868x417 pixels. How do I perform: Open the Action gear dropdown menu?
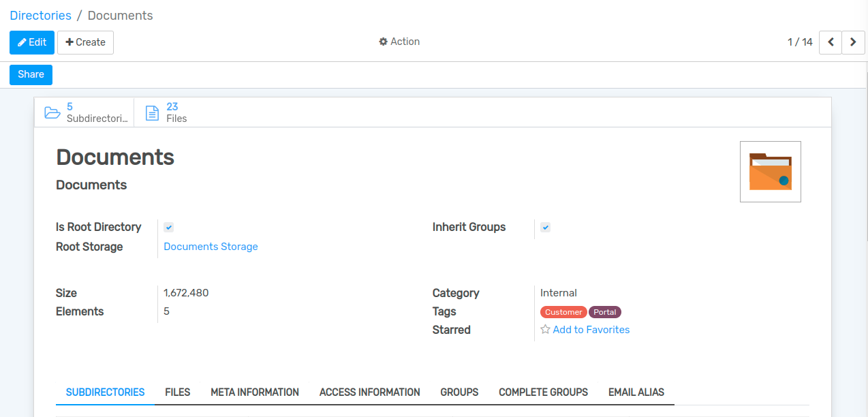[x=399, y=42]
